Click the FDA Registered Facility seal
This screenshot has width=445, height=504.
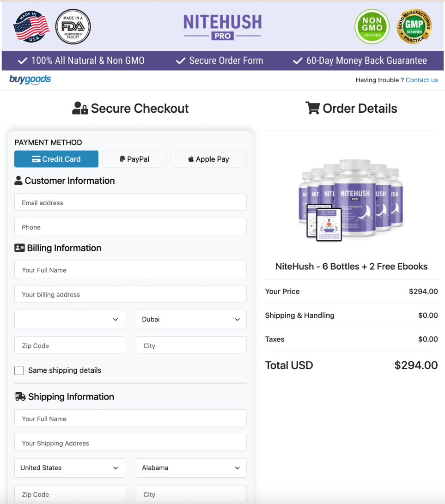pyautogui.click(x=73, y=27)
